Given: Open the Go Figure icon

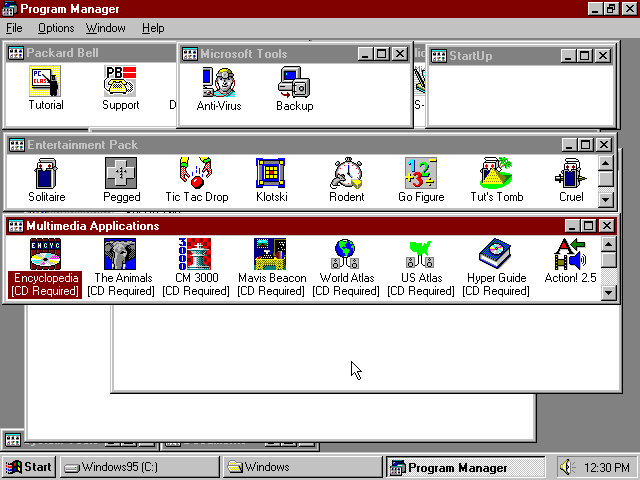Looking at the screenshot, I should click(x=421, y=173).
